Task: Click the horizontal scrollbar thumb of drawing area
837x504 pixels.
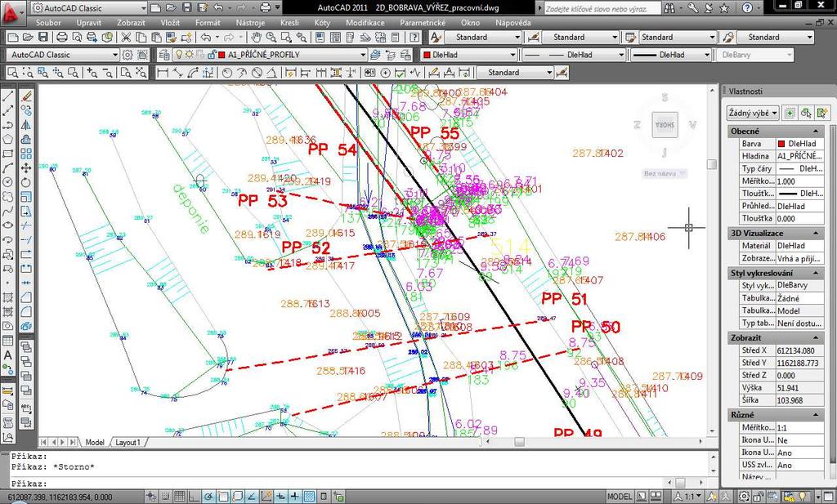Action: (x=519, y=442)
